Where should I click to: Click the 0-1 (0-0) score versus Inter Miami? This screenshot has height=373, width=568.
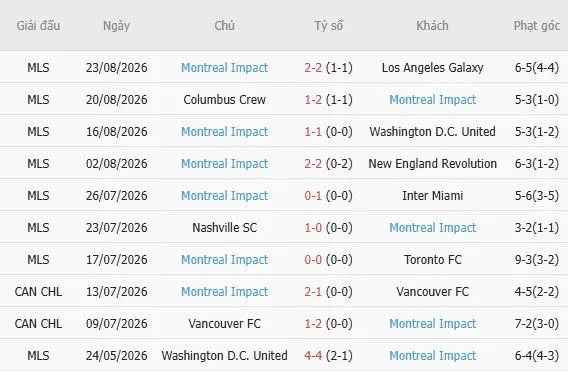[328, 196]
